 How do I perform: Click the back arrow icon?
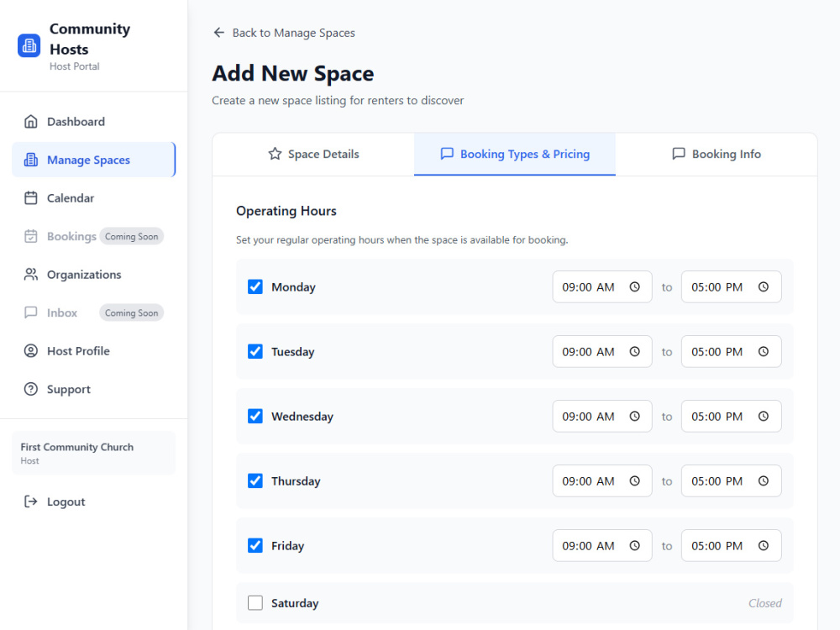218,33
